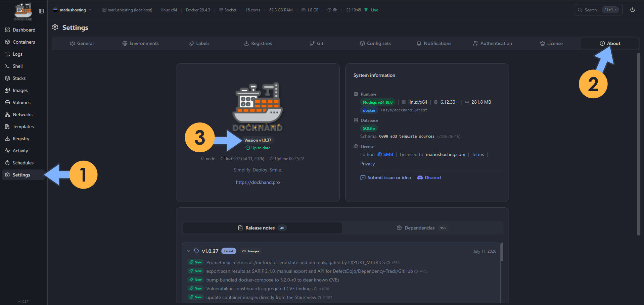Click the 62.3 GB RAM stat

coord(281,10)
